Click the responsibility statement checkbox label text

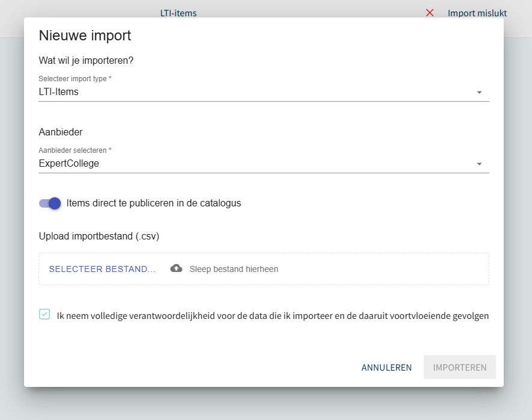tap(272, 315)
